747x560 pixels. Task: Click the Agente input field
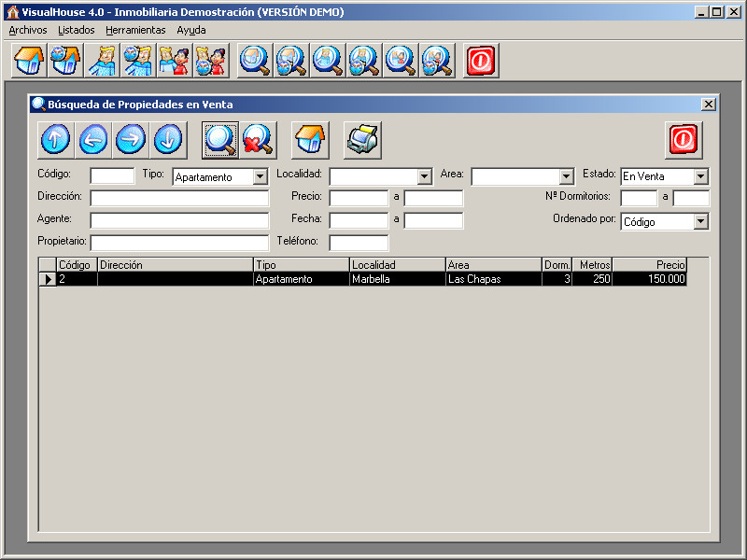tap(179, 220)
